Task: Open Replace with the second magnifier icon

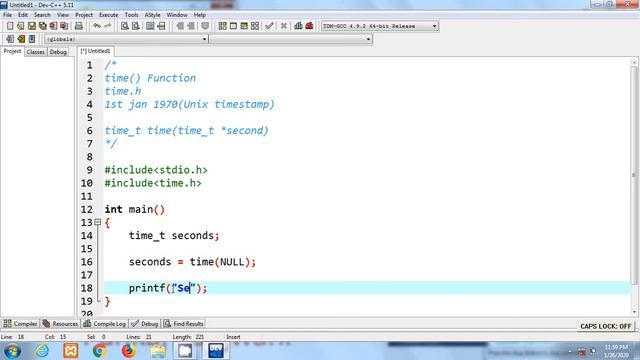Action: pos(136,26)
